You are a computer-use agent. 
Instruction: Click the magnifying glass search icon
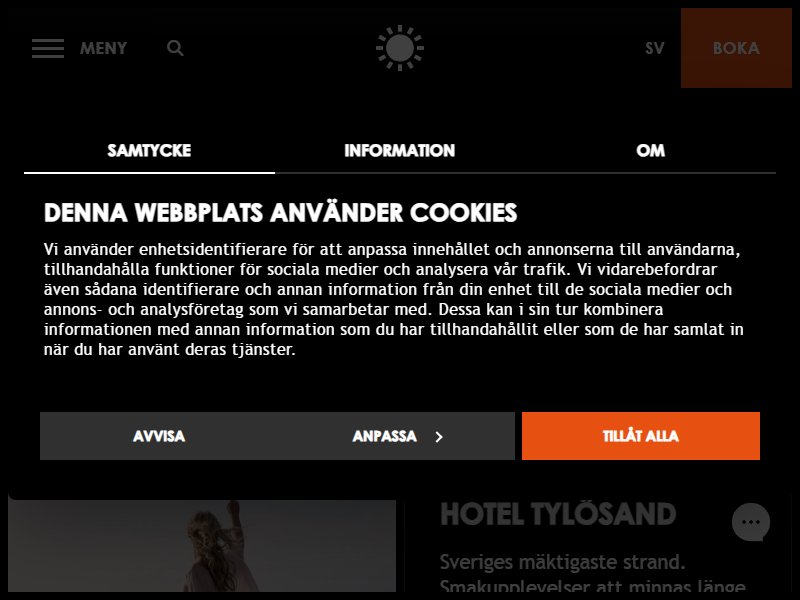click(175, 48)
